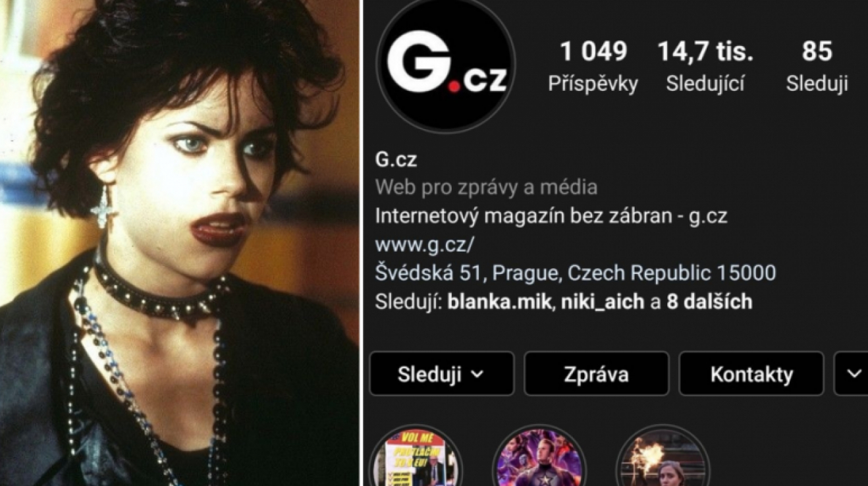Show the 8 dalších mutual followers

click(709, 302)
